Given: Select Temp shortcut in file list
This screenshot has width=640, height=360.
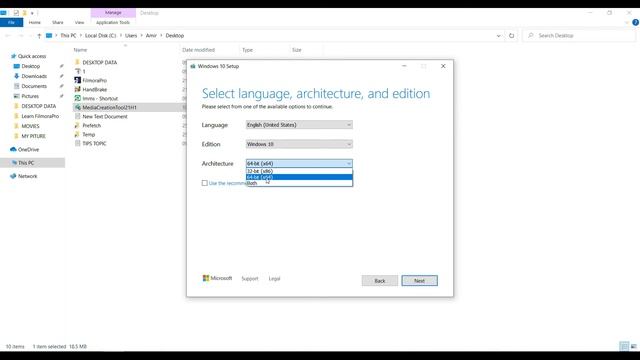Looking at the screenshot, I should 89,134.
